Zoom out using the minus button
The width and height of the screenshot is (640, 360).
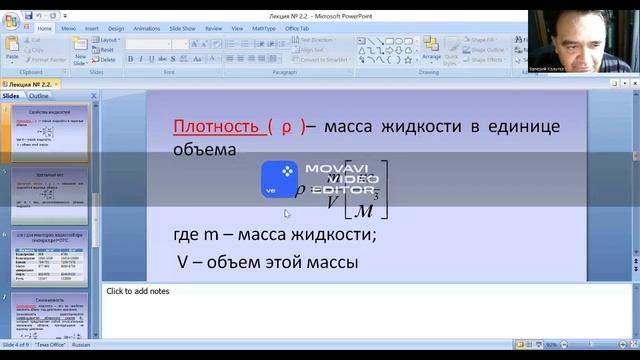564,344
